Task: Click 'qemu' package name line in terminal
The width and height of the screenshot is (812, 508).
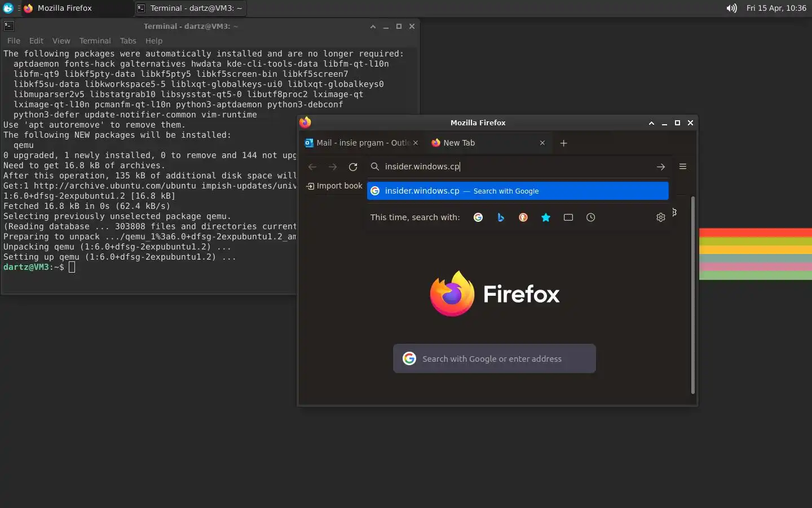Action: pyautogui.click(x=24, y=145)
